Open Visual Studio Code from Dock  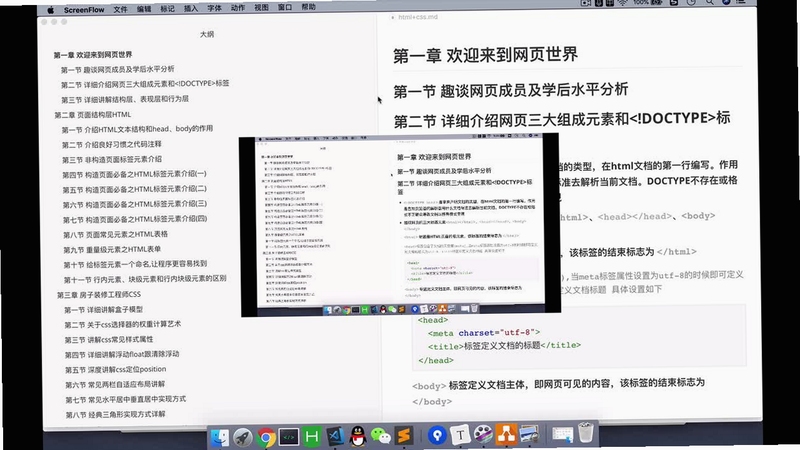[x=335, y=436]
